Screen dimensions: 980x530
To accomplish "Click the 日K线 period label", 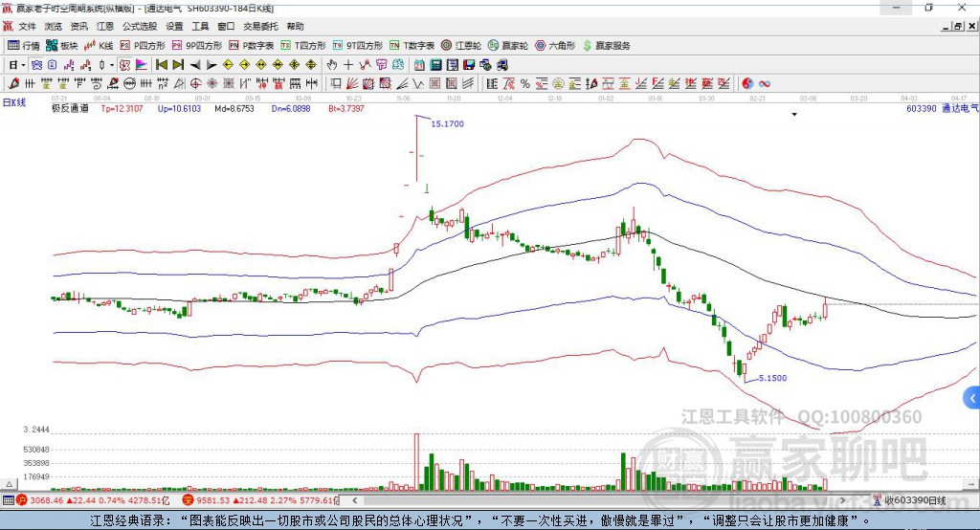I will pos(14,102).
